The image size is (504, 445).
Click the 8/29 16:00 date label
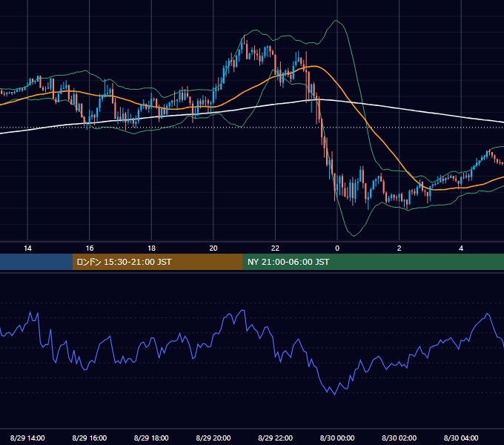pos(90,438)
